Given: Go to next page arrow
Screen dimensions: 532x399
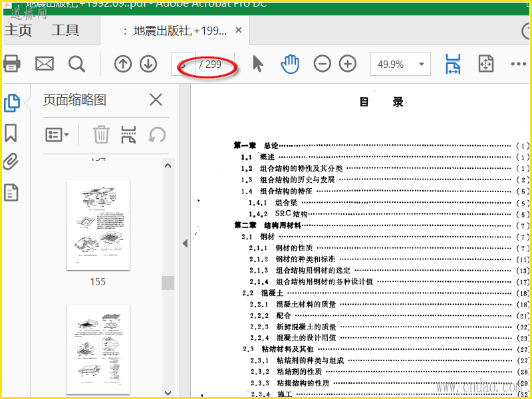Looking at the screenshot, I should pos(148,64).
